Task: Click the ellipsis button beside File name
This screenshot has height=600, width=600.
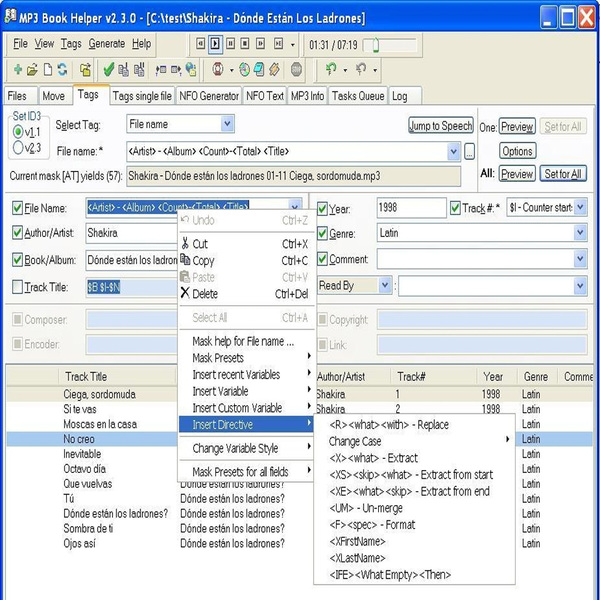Action: click(470, 152)
